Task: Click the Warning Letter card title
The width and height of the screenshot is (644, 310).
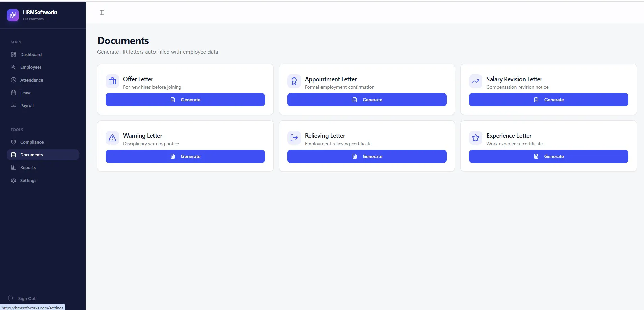Action: [143, 136]
